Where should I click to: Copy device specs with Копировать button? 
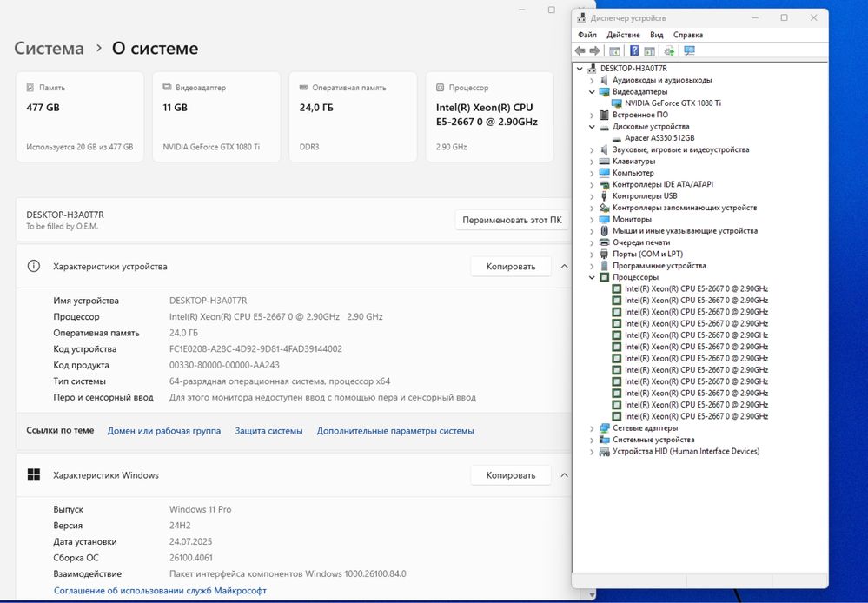pyautogui.click(x=511, y=267)
